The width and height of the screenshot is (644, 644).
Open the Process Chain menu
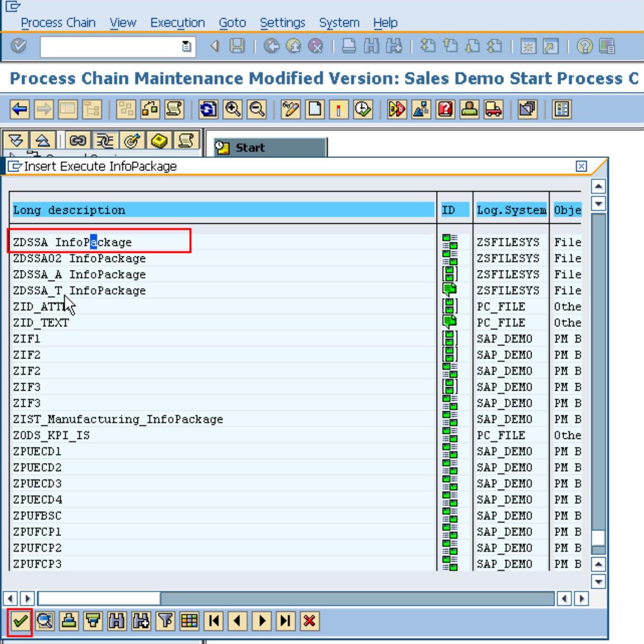[58, 23]
